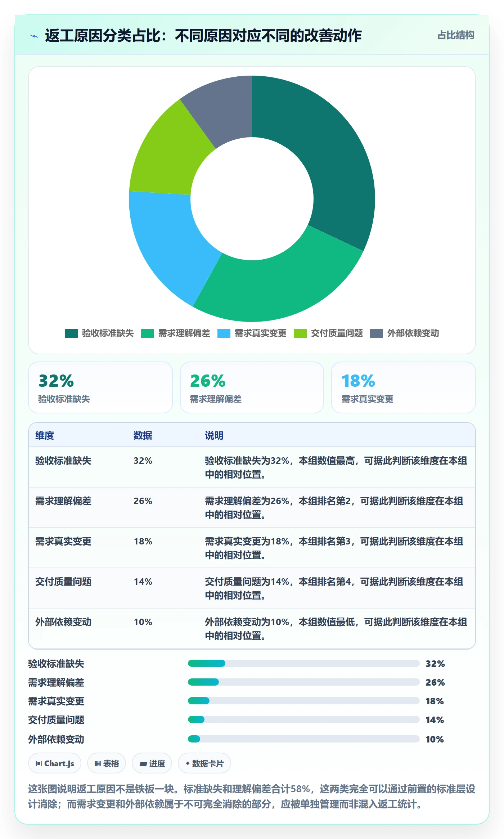Viewport: 504px width, 839px height.
Task: Click the 交付质量问题 progress bar
Action: (304, 719)
